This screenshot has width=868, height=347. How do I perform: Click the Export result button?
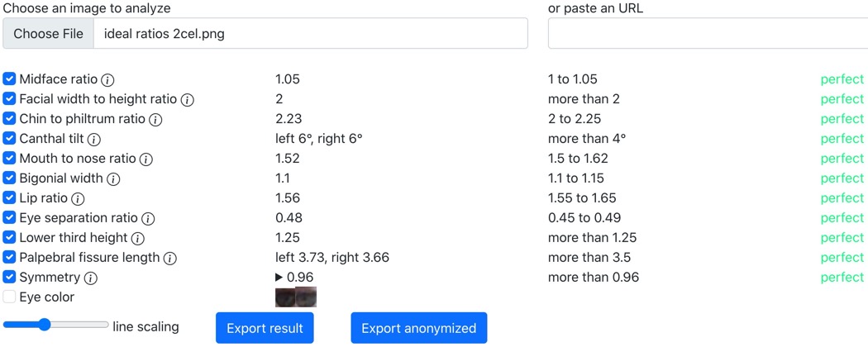pyautogui.click(x=265, y=328)
